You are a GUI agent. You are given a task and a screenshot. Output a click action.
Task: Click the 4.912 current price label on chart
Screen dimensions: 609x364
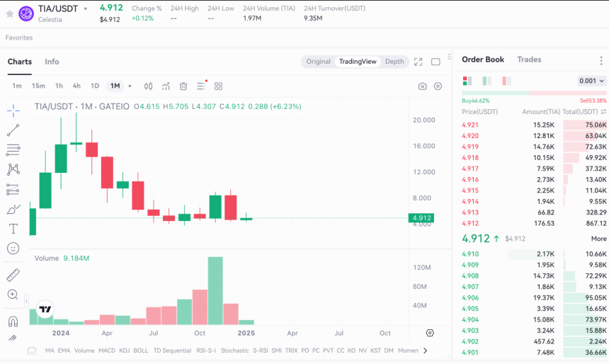click(x=421, y=218)
